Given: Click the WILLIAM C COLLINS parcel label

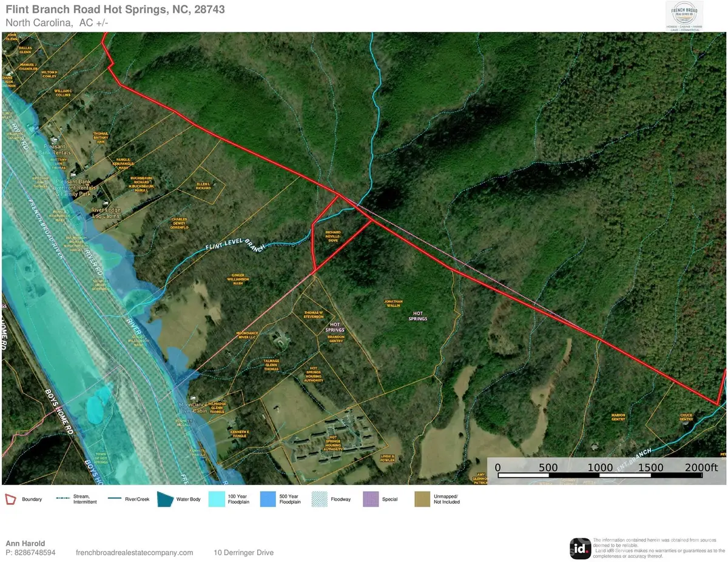Looking at the screenshot, I should coord(62,93).
